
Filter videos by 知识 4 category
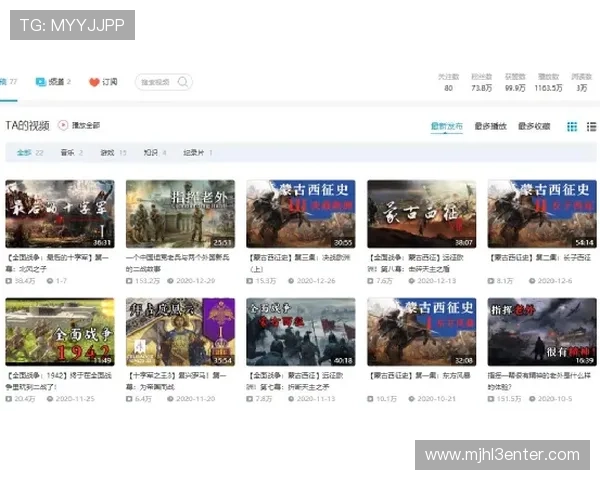point(155,153)
